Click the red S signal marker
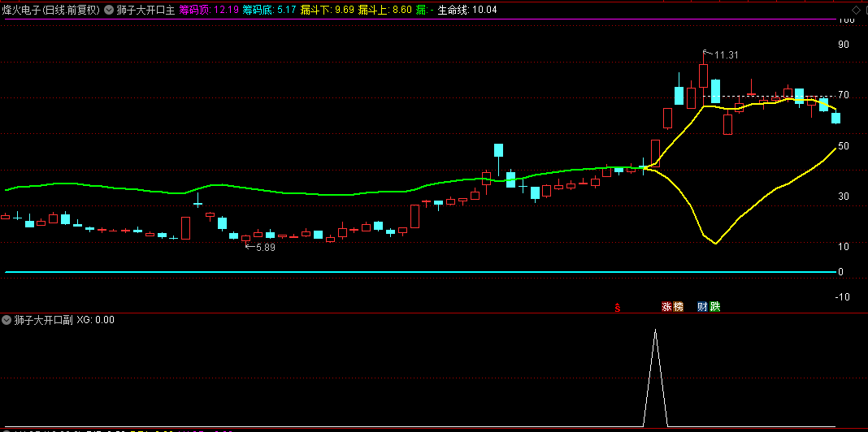This screenshot has width=868, height=432. click(x=617, y=308)
